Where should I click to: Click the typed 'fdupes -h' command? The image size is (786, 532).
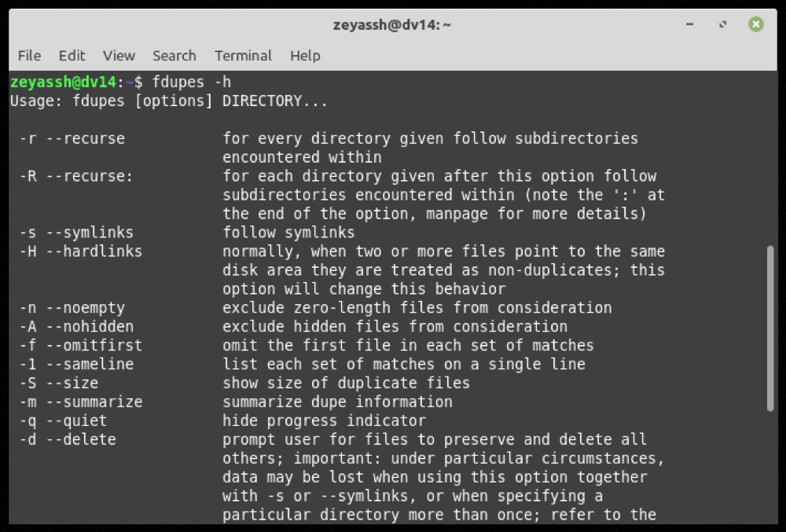point(192,82)
